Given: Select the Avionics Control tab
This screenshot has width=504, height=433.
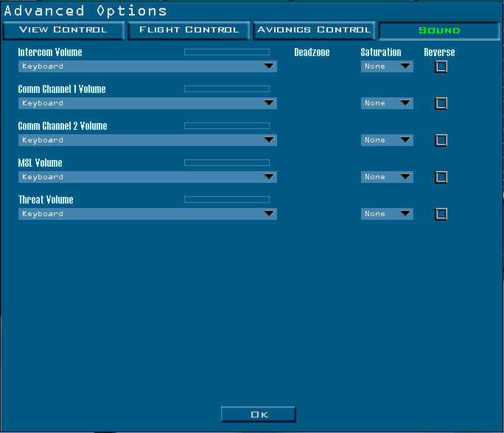Looking at the screenshot, I should click(314, 30).
